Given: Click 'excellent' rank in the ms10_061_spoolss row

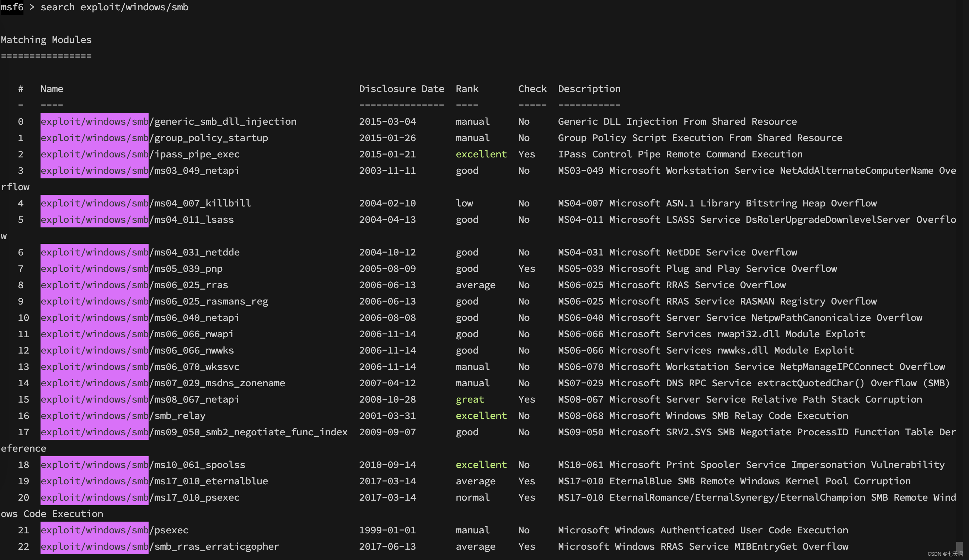Looking at the screenshot, I should tap(481, 464).
